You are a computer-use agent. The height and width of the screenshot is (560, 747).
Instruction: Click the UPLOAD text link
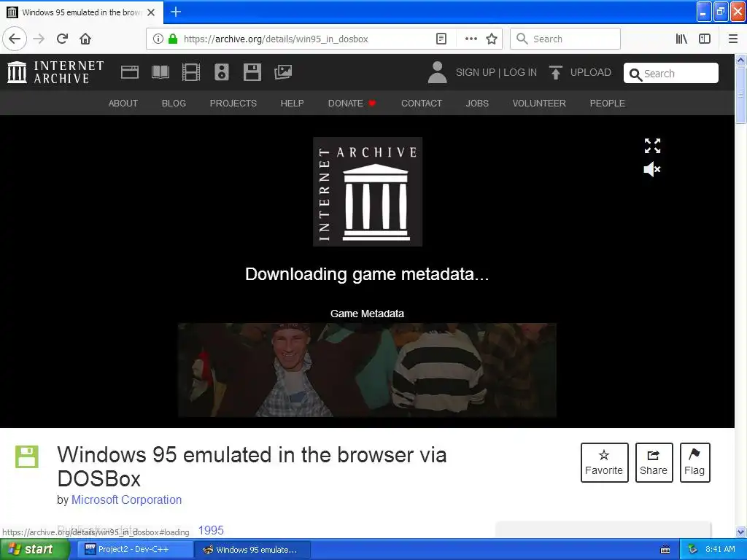click(591, 72)
